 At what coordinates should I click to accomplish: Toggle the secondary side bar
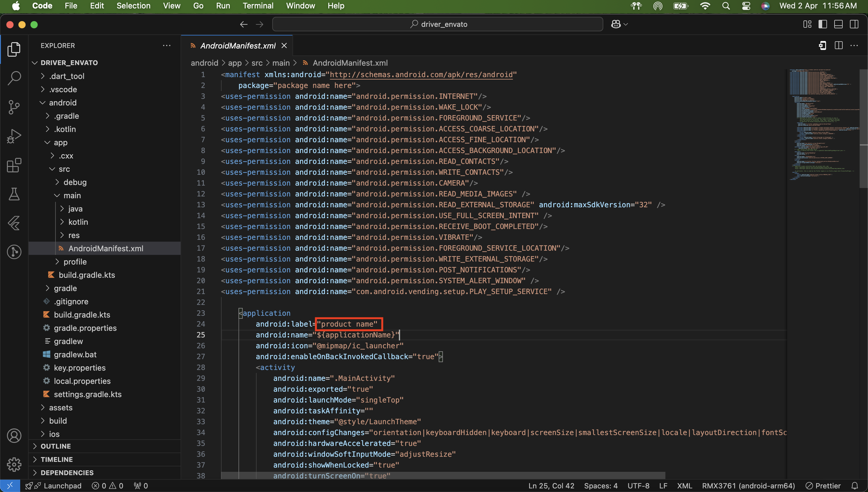[x=854, y=24]
